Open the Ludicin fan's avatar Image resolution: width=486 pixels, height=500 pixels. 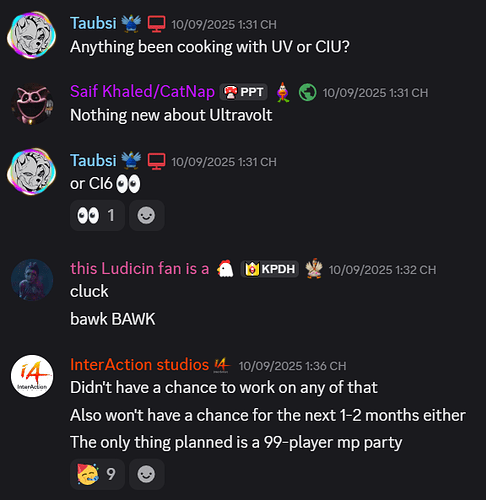32,280
